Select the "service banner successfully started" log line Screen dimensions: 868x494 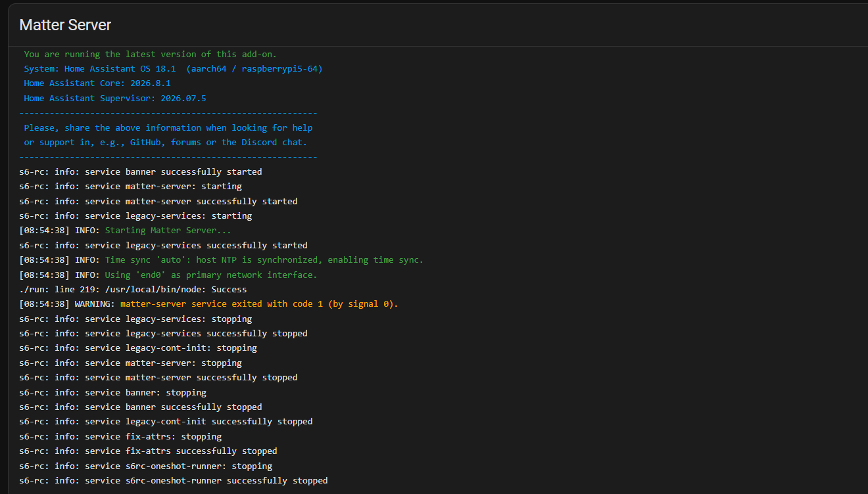coord(141,171)
